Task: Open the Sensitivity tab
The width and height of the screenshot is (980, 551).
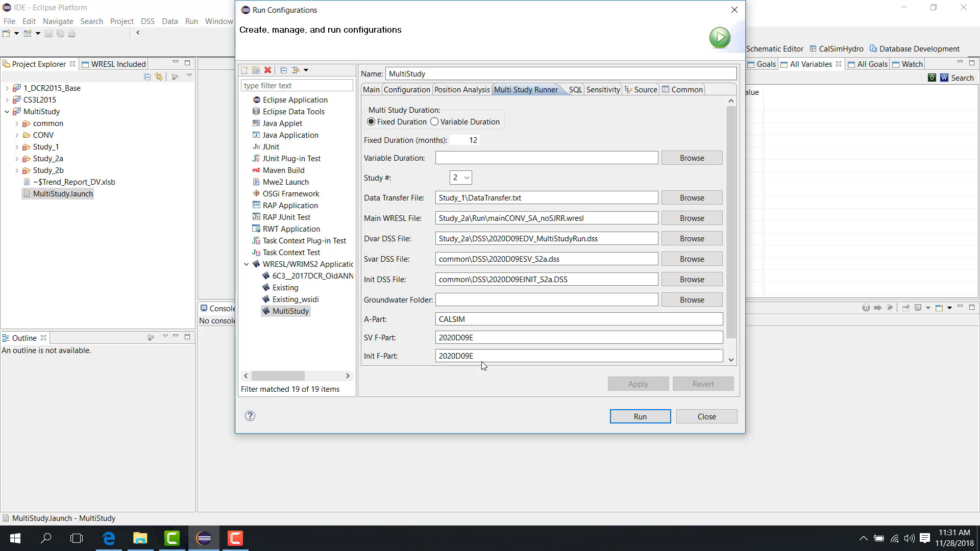Action: [603, 89]
